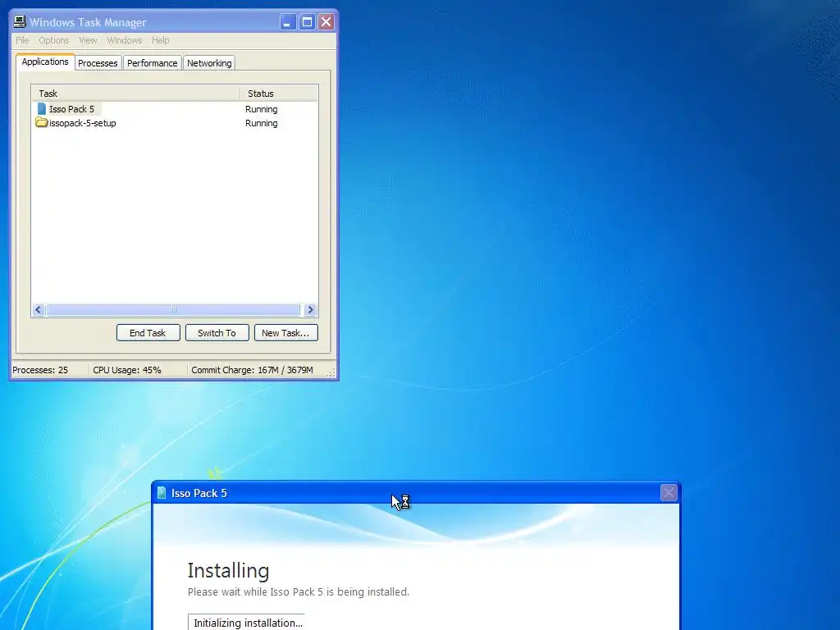Click the issopack-5-setup folder icon
Screen dimensions: 840x630
coord(42,123)
